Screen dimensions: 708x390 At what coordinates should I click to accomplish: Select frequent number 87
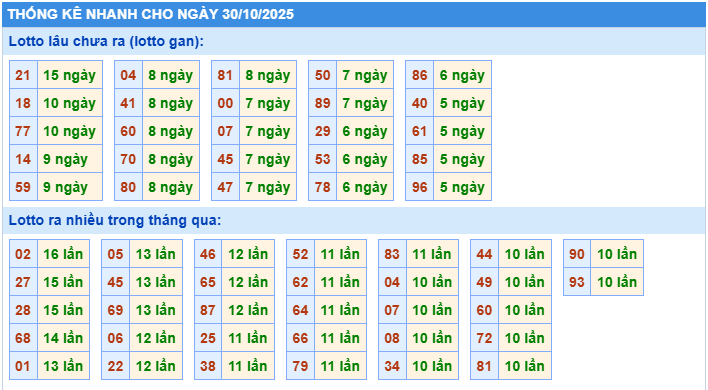[x=208, y=310]
